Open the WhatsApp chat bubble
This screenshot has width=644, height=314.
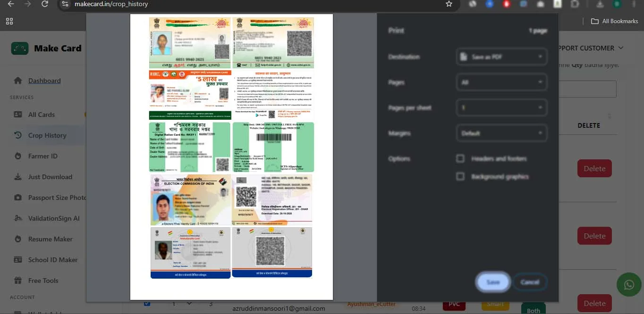[629, 284]
